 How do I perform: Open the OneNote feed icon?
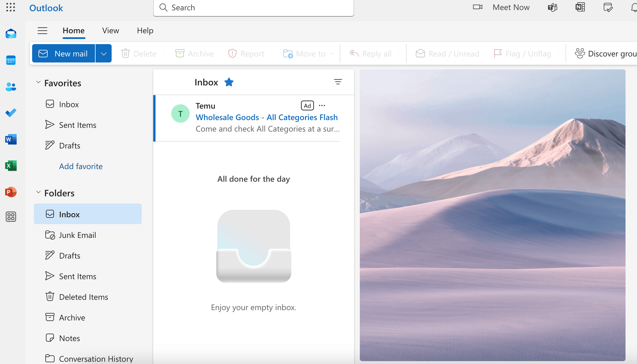click(x=580, y=7)
